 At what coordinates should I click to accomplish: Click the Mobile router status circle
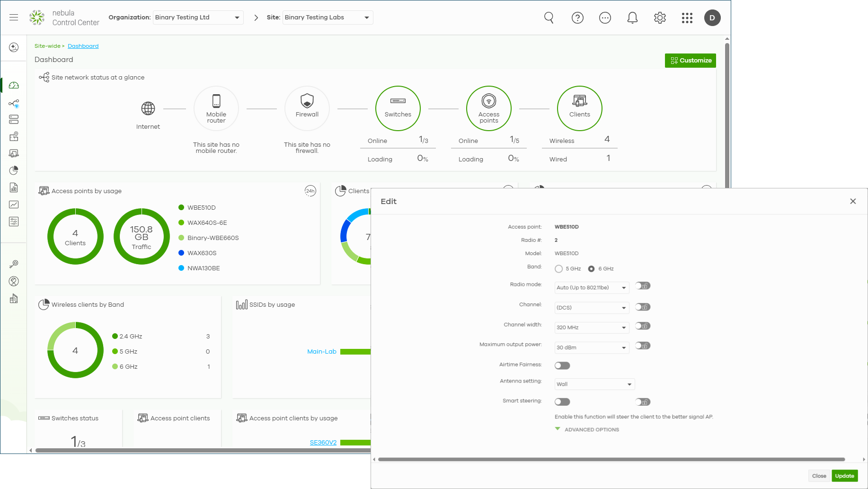coord(216,108)
